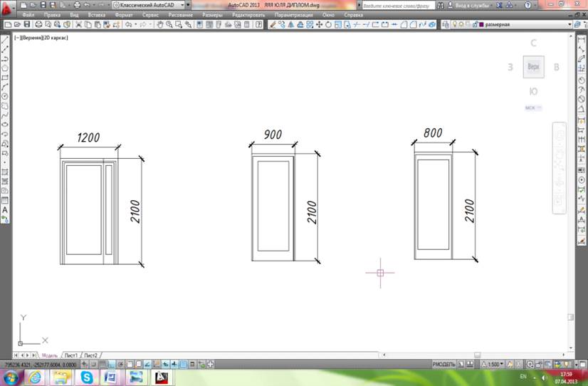Select the Erase tool in modify toolbar
This screenshot has width=588, height=386.
[x=273, y=24]
